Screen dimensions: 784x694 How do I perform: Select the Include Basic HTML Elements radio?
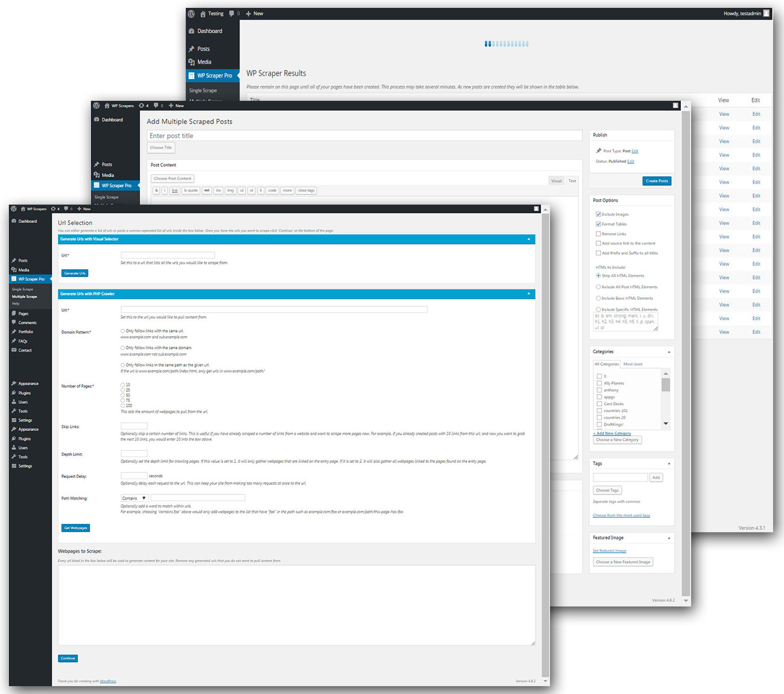click(598, 298)
